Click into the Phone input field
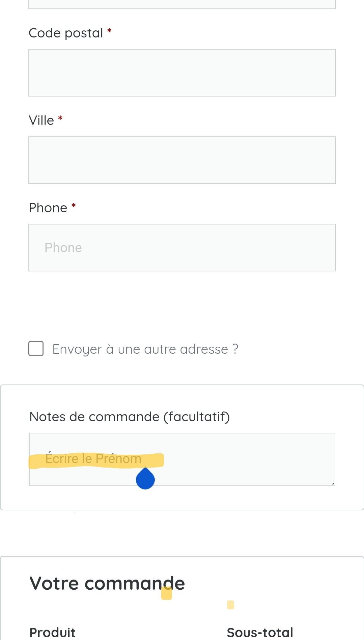The width and height of the screenshot is (364, 640). (x=182, y=248)
